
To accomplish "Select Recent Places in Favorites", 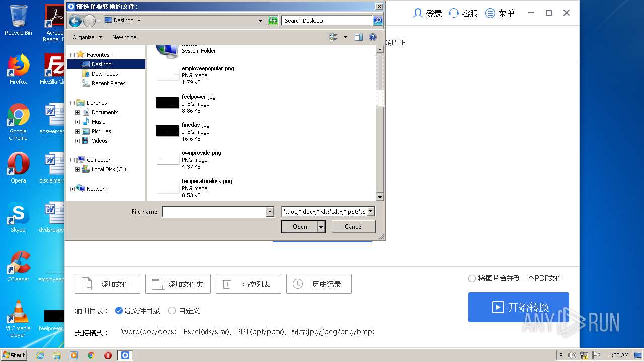I will 108,83.
